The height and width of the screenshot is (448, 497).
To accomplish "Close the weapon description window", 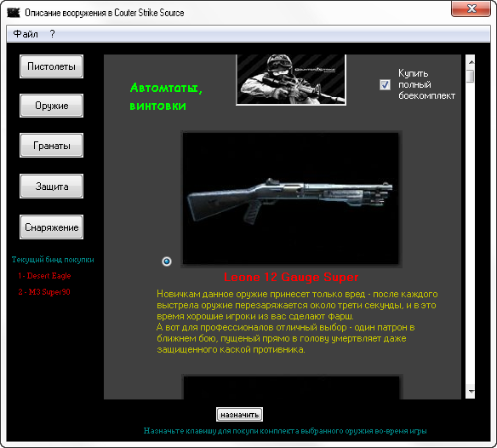I will tap(471, 9).
